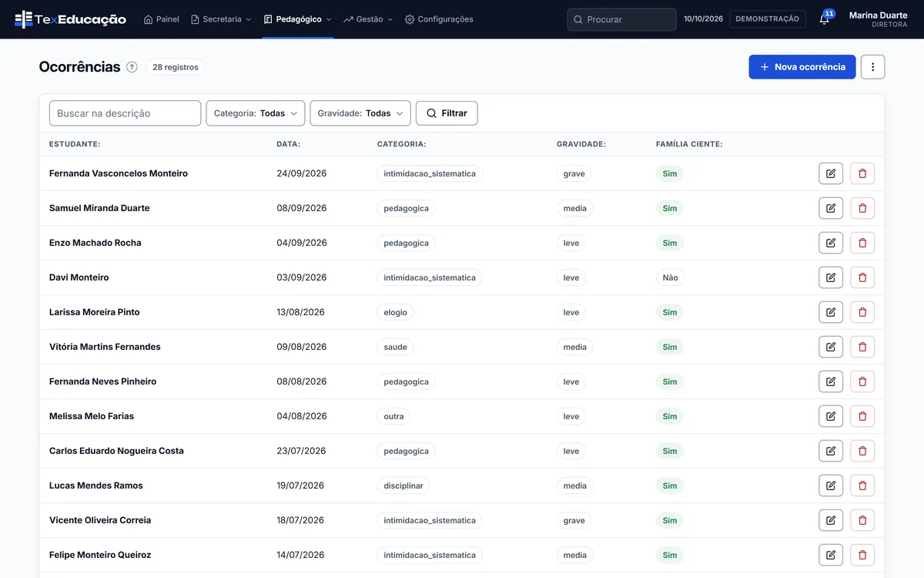924x578 pixels.
Task: Edit Vicente Oliveira Correia's occurrence
Action: 831,520
